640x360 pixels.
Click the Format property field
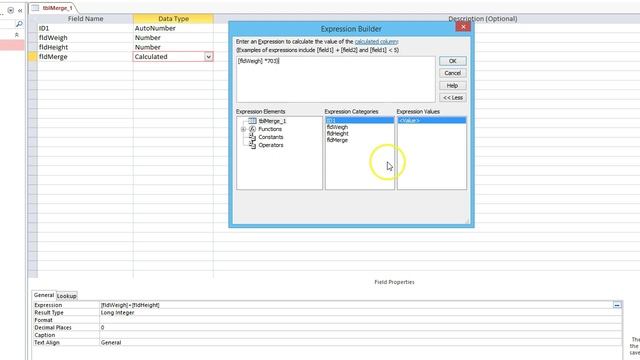point(361,320)
